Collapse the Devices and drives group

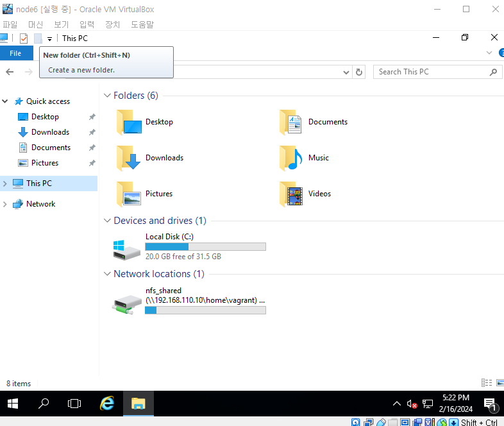click(107, 221)
